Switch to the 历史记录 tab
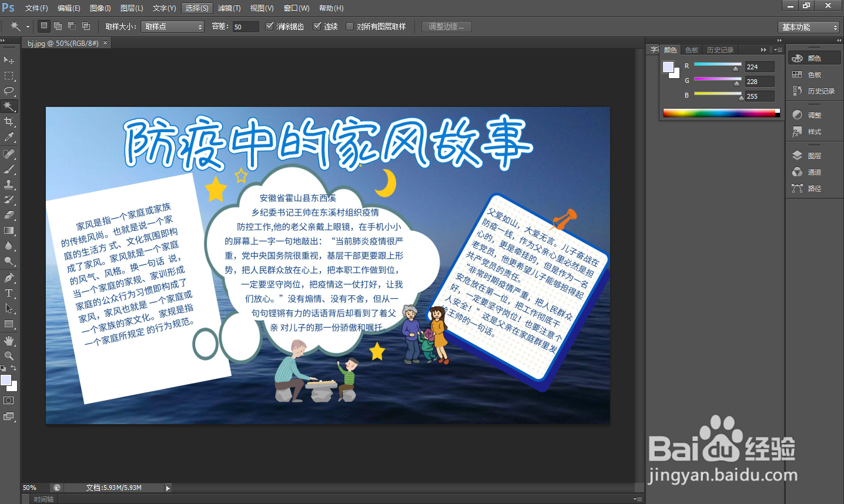844x504 pixels. click(720, 50)
